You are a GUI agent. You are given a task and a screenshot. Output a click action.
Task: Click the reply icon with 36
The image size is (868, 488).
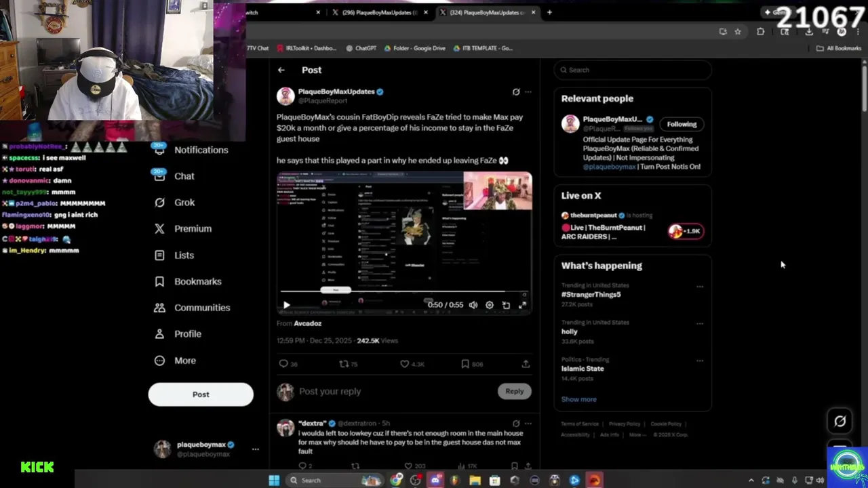click(x=288, y=364)
